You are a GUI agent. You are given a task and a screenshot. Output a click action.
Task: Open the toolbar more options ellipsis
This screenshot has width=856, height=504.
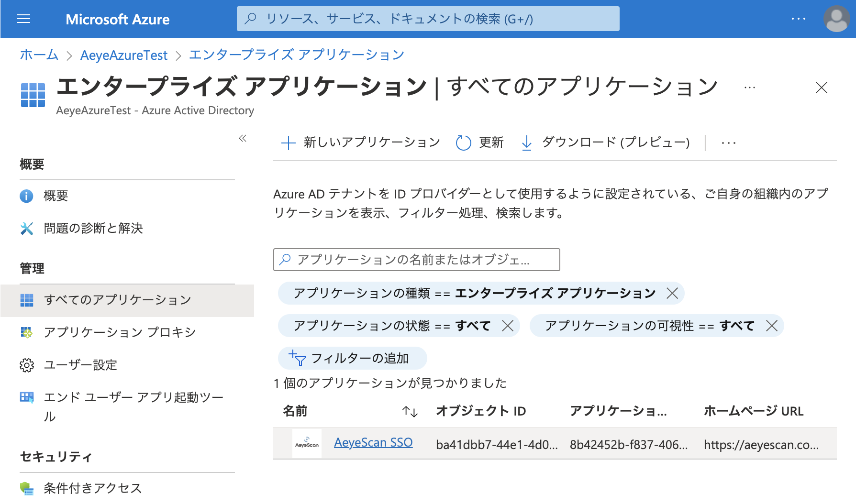[728, 142]
